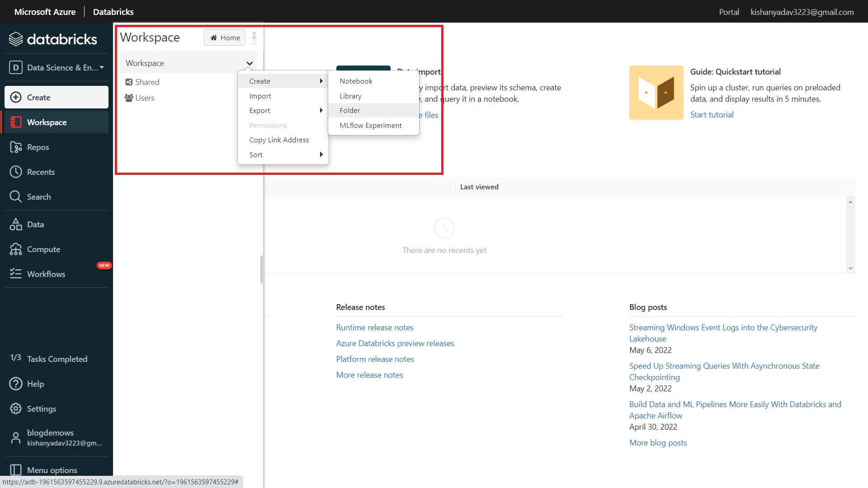Select the Shared tree item label
The image size is (868, 488).
[147, 82]
